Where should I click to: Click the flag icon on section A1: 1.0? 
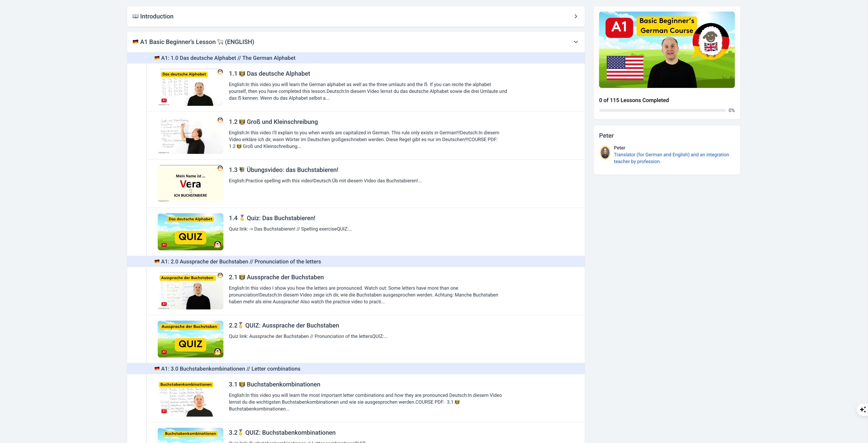[157, 58]
